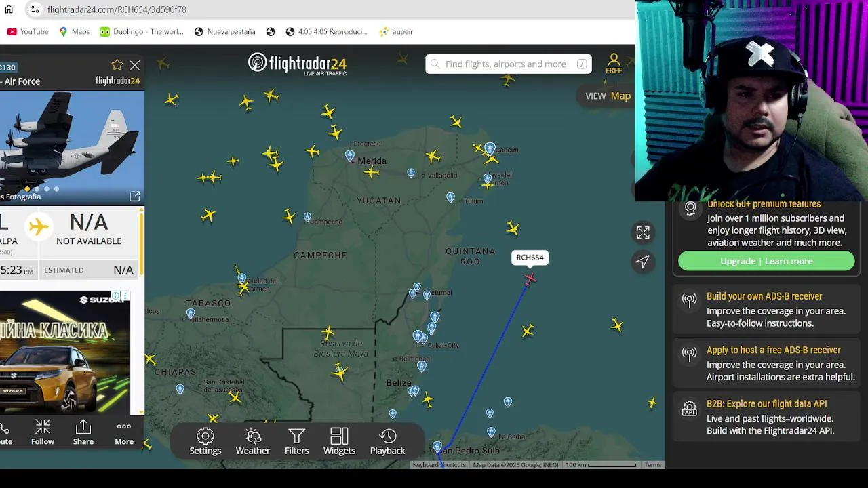Screen dimensions: 868x488
Task: Open the Duolingo bookmark
Action: click(x=142, y=31)
